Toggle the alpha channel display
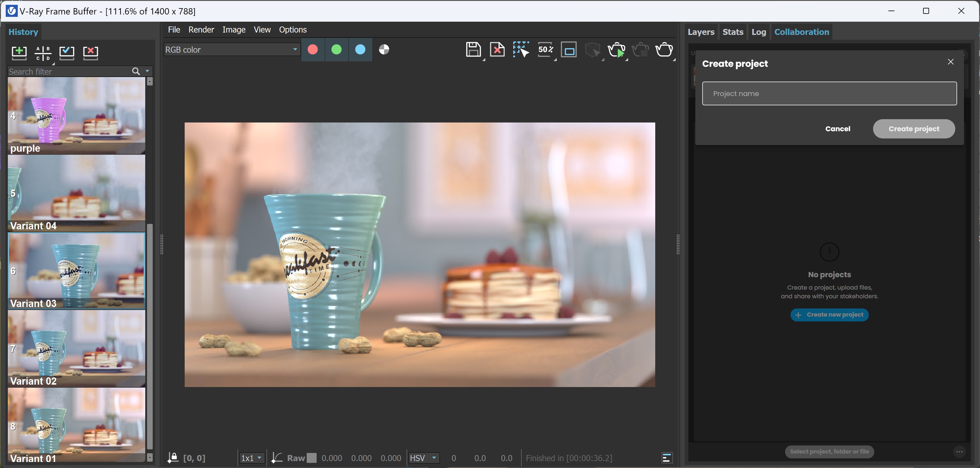 pos(384,49)
